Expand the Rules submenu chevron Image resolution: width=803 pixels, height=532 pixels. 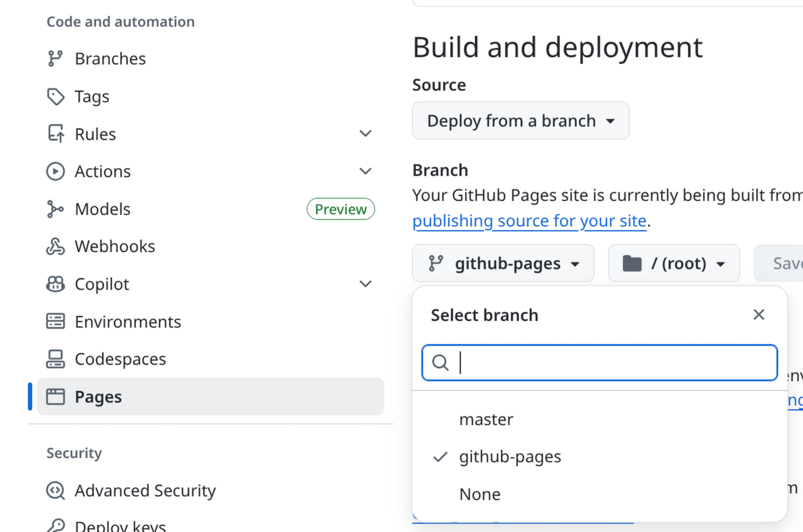pyautogui.click(x=366, y=133)
